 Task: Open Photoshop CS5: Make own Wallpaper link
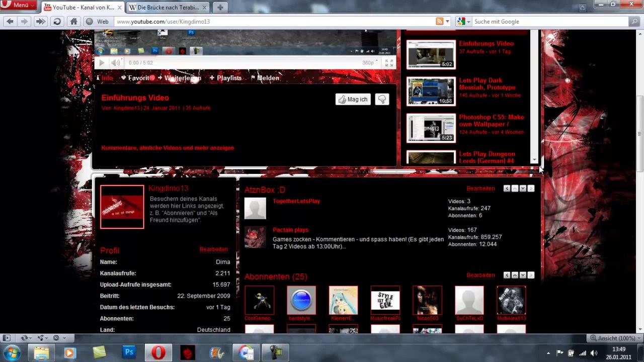(492, 120)
